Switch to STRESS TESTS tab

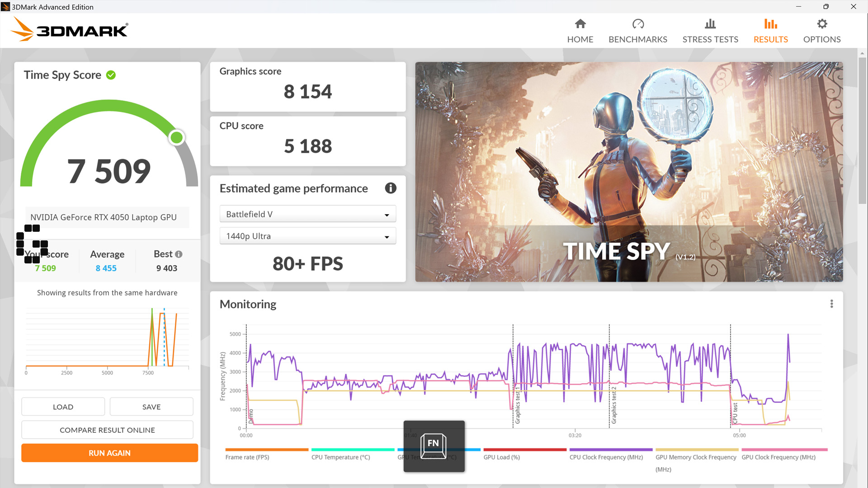(x=710, y=31)
